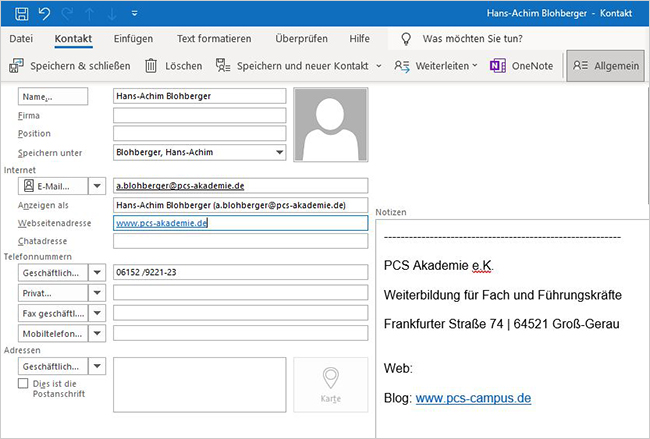Click the Privat... phone button
The width and height of the screenshot is (650, 439).
tap(53, 293)
